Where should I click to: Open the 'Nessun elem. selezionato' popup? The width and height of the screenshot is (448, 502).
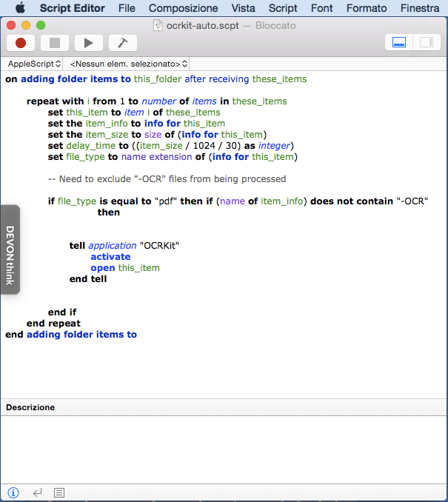click(x=128, y=64)
